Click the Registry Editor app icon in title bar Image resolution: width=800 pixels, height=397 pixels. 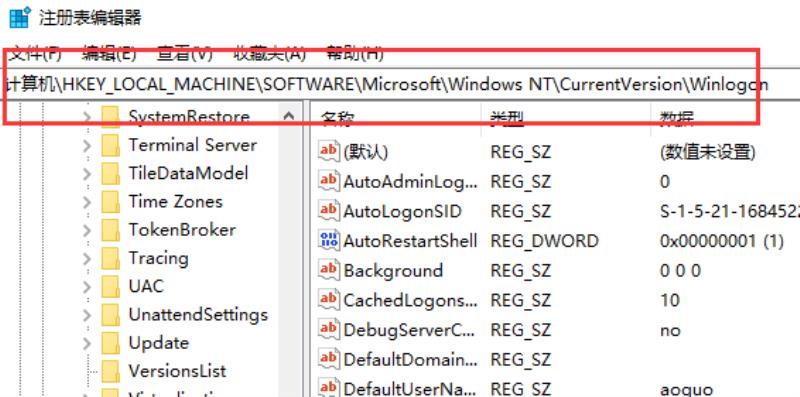coord(19,18)
